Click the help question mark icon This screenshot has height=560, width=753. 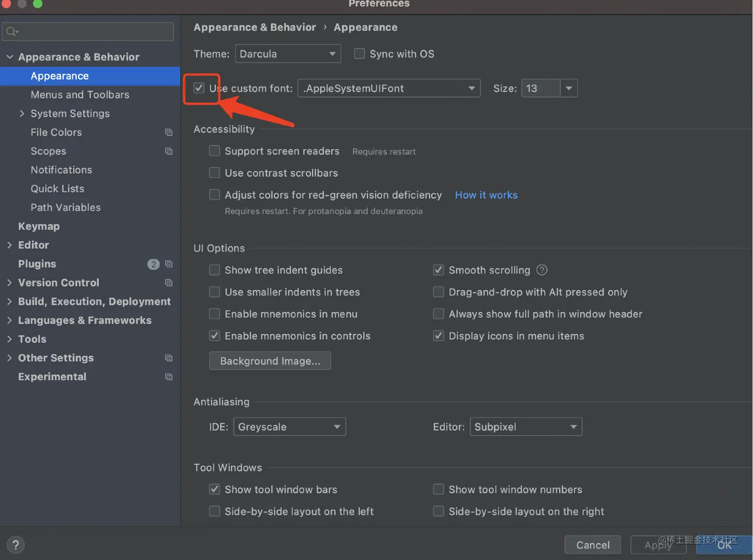[15, 545]
